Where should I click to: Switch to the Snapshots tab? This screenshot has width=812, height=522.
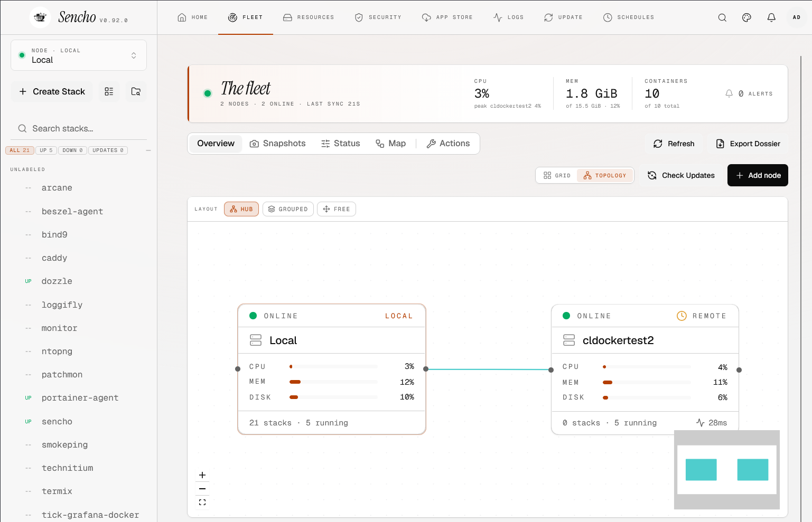(277, 144)
